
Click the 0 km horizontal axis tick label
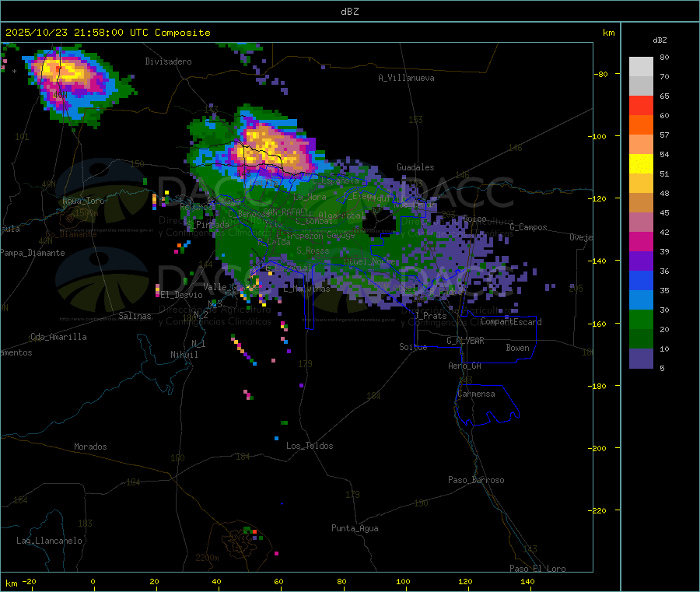point(93,582)
